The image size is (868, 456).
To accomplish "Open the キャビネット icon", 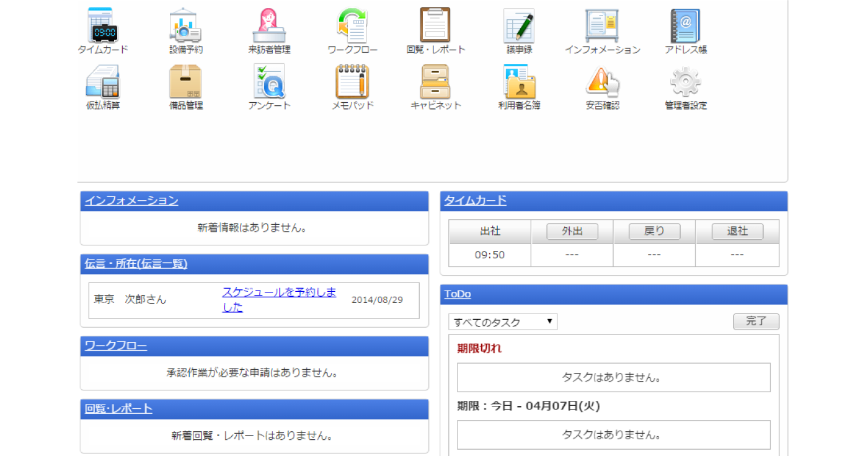I will [x=435, y=81].
